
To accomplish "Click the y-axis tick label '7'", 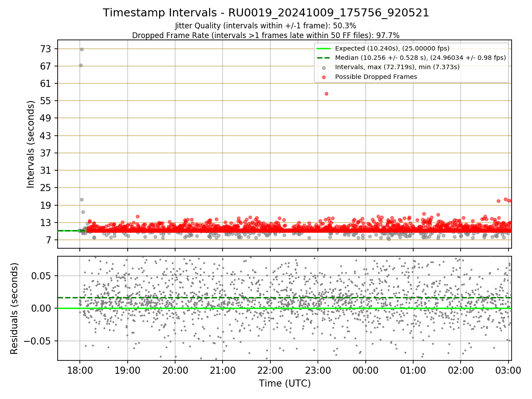I will pos(49,240).
